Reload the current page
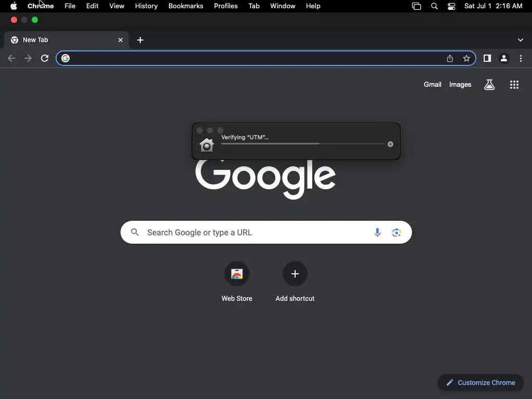This screenshot has height=399, width=532. pyautogui.click(x=45, y=58)
